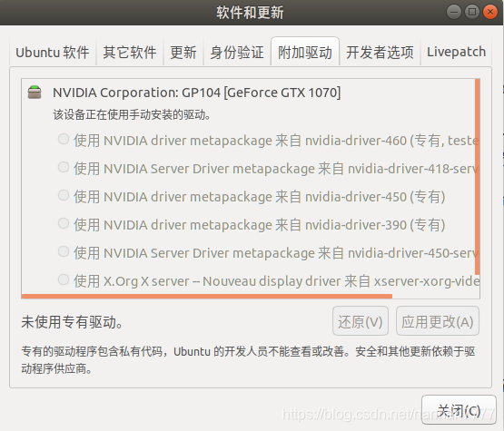Switch to the Ubuntu 软件 tab
This screenshot has height=431, width=504.
53,52
